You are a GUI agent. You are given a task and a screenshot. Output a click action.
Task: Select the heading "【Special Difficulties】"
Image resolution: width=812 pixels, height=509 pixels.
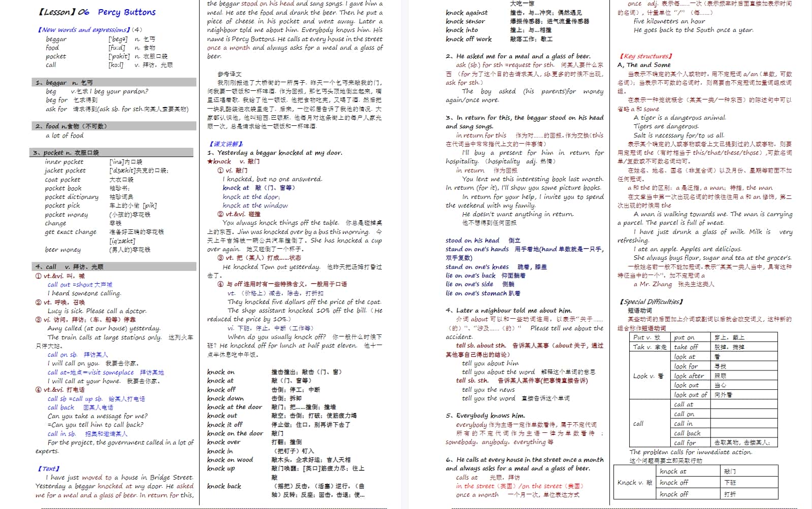(x=651, y=302)
